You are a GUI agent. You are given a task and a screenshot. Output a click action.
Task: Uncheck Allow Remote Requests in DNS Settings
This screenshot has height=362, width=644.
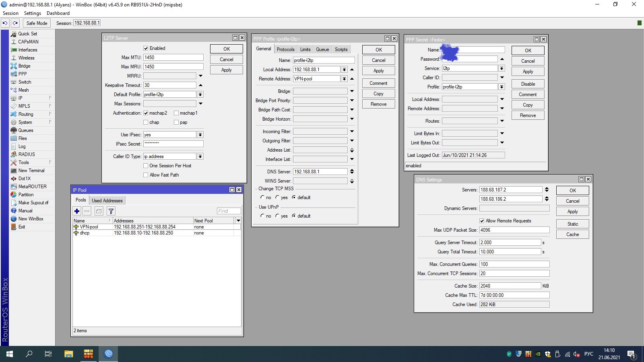[x=482, y=221]
